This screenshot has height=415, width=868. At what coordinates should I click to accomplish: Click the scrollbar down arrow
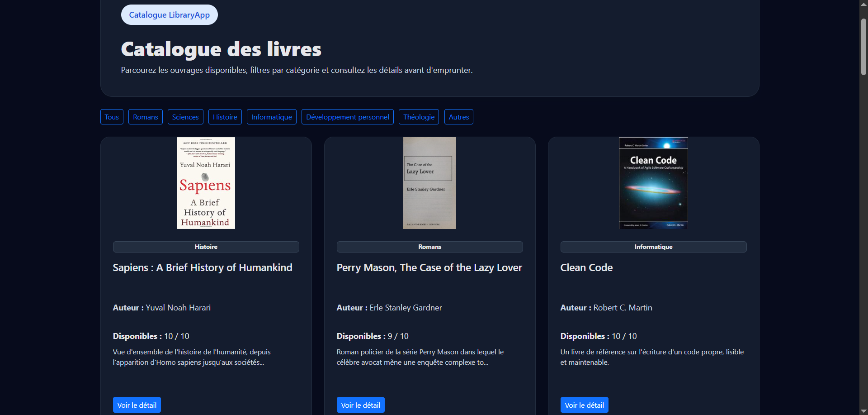coord(863,411)
